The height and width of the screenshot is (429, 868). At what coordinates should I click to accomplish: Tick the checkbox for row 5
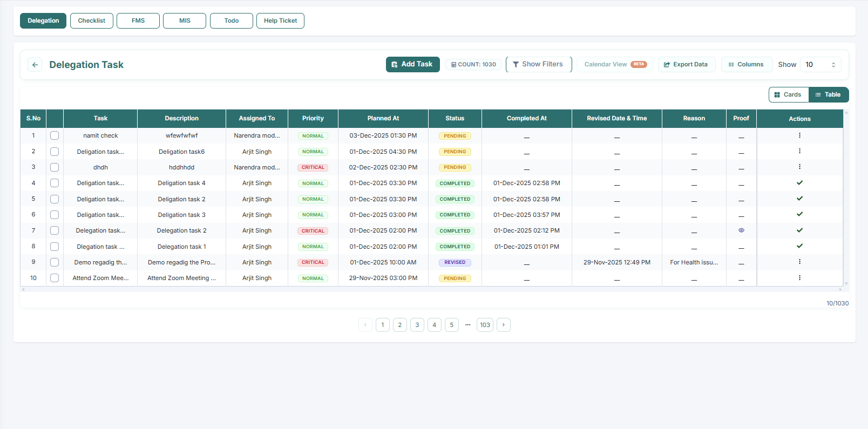click(55, 199)
